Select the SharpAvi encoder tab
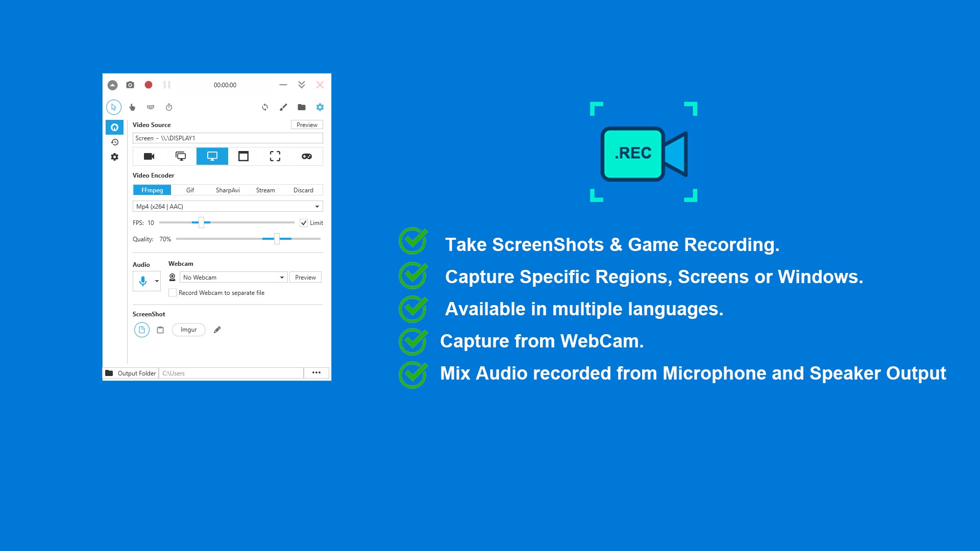The width and height of the screenshot is (980, 551). pos(228,190)
